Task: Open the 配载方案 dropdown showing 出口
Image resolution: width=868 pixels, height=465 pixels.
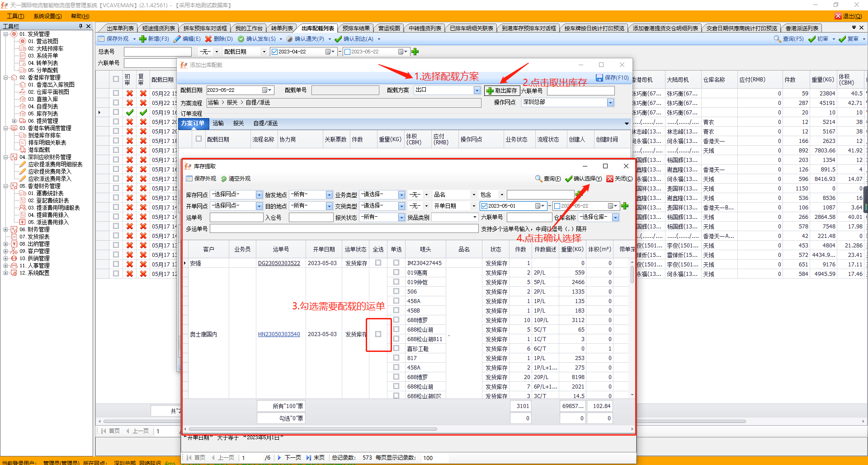Action: 477,90
